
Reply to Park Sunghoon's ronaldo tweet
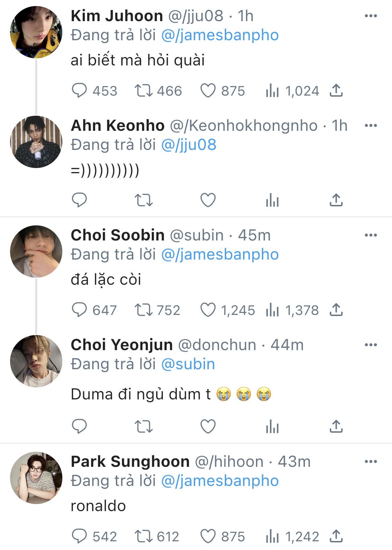tap(79, 536)
